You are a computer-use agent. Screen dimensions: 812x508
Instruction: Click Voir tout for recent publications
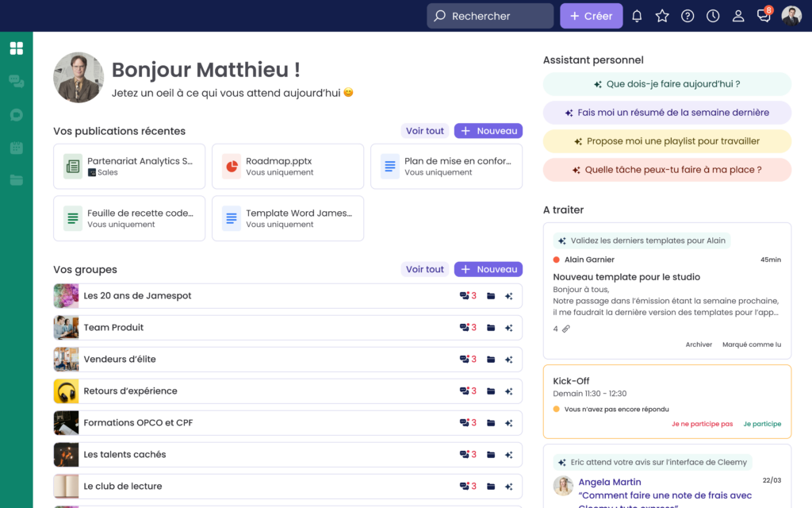point(424,131)
